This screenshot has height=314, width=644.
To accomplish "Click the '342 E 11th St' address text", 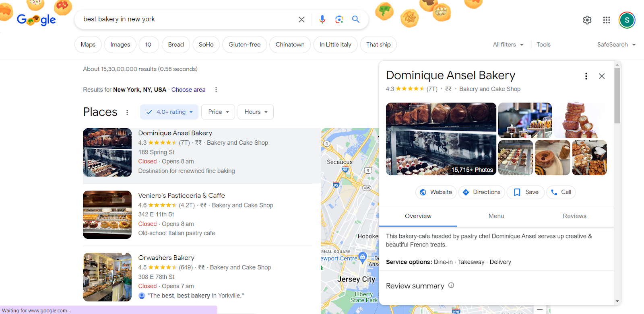I will pos(156,215).
